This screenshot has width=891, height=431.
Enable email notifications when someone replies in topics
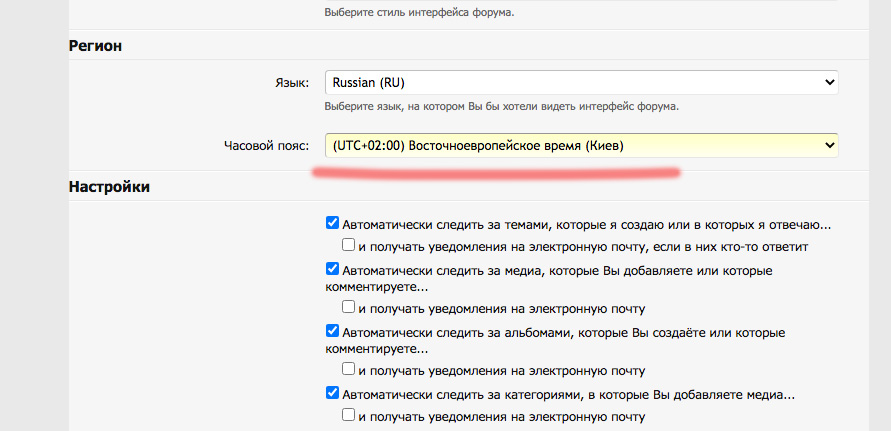pos(349,245)
